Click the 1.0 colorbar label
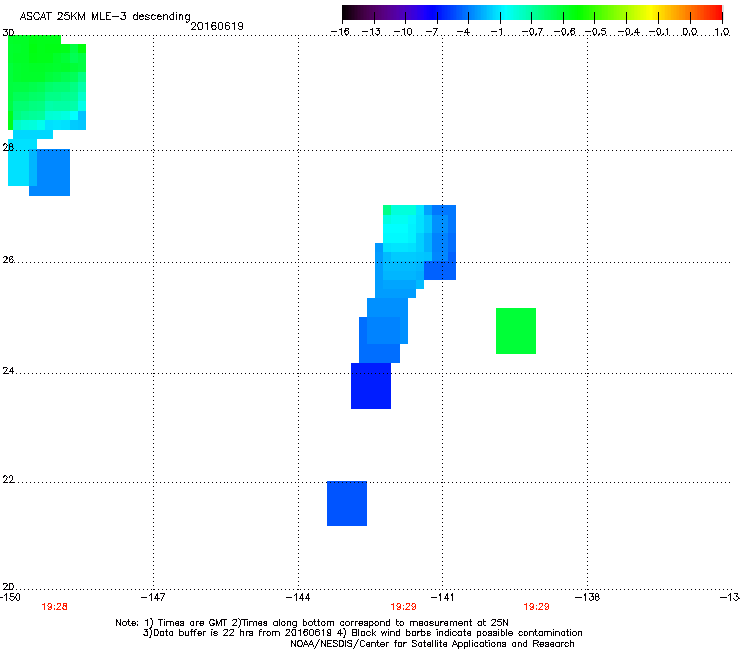The image size is (740, 650). click(x=722, y=32)
